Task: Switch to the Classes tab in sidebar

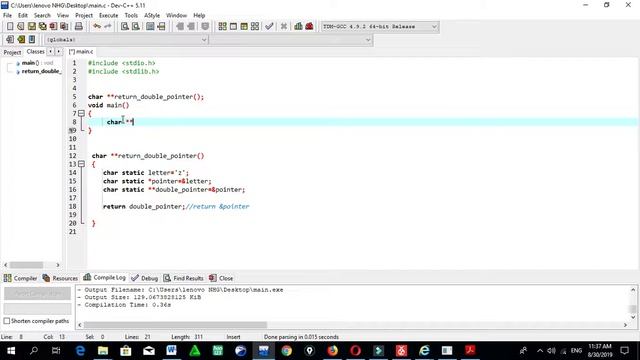Action: coord(36,51)
